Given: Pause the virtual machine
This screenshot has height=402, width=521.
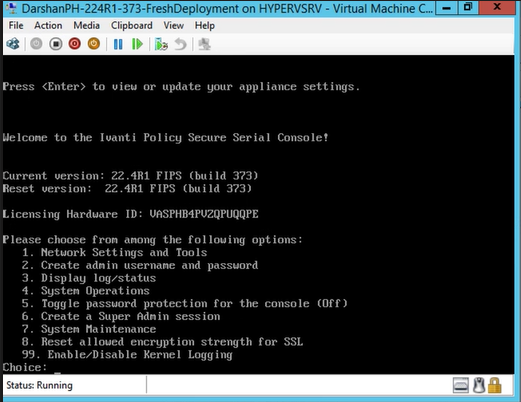Looking at the screenshot, I should click(x=118, y=44).
